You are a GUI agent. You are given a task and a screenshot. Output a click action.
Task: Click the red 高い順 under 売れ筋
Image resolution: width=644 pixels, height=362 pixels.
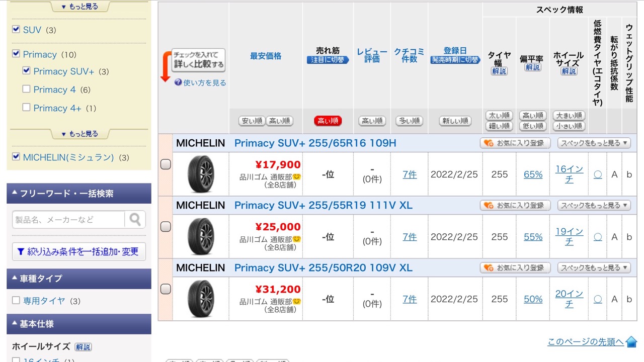coord(328,121)
